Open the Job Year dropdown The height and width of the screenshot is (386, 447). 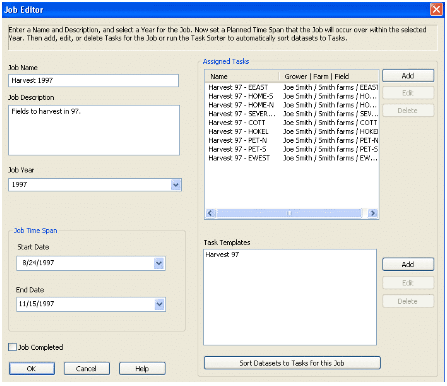click(176, 185)
